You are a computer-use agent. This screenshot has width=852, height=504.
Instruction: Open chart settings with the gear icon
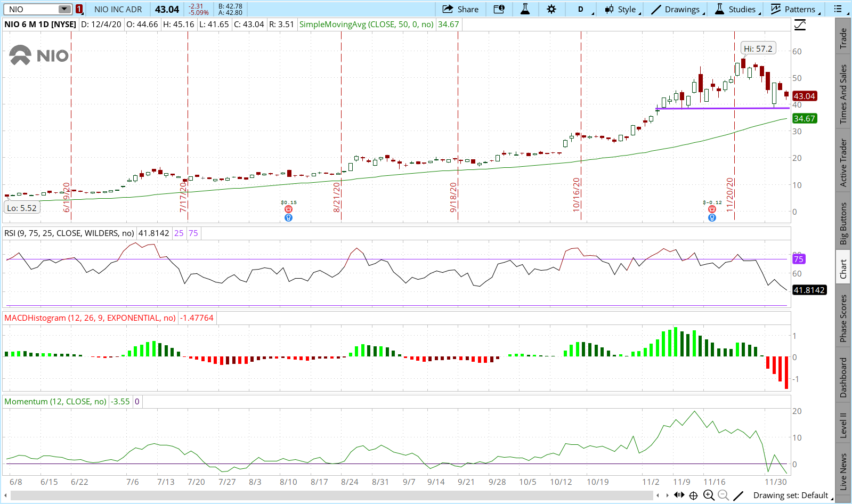[551, 9]
